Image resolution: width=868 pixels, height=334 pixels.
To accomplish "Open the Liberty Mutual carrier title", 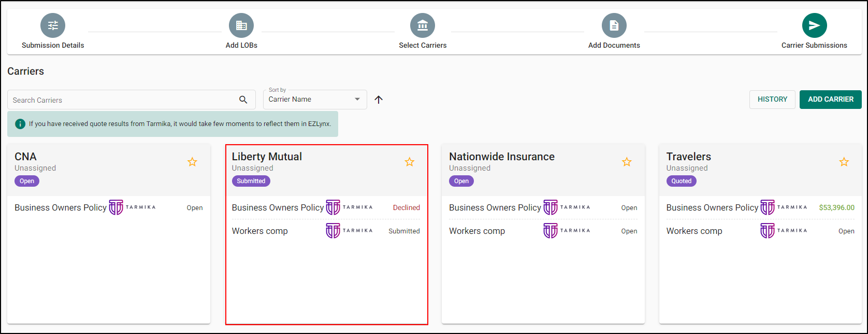I will pyautogui.click(x=267, y=157).
